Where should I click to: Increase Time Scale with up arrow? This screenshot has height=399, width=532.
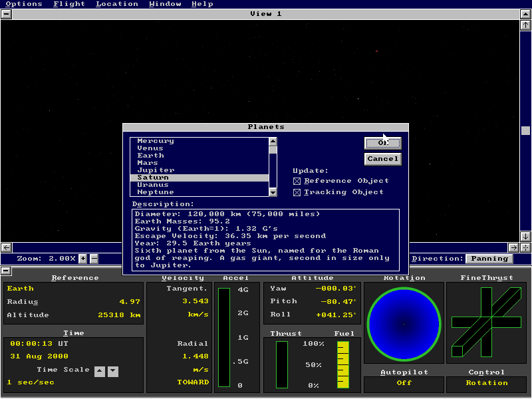pos(100,371)
